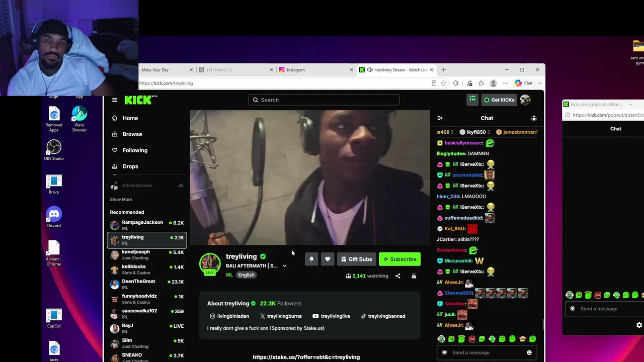Viewport: 644px width, 362px height.
Task: Expand the Copilot Chat dropdown arrow
Action: point(540,83)
